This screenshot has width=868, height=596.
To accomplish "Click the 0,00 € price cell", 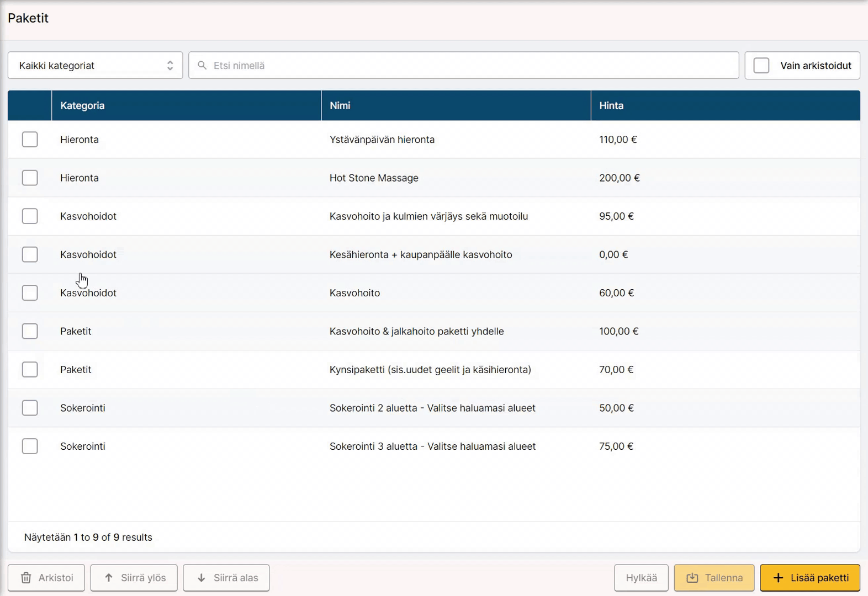I will pos(613,254).
